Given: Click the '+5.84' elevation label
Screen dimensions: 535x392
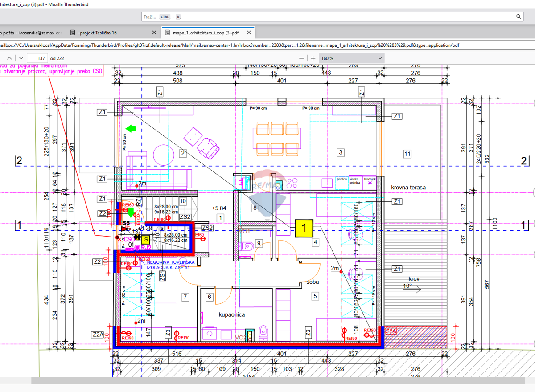Looking at the screenshot, I should (x=219, y=208).
